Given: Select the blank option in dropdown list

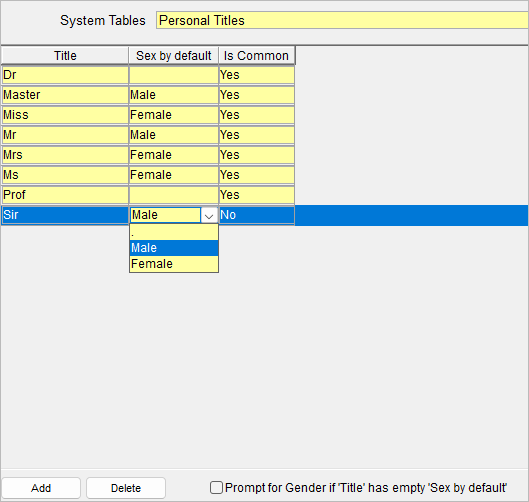Looking at the screenshot, I should [x=174, y=232].
